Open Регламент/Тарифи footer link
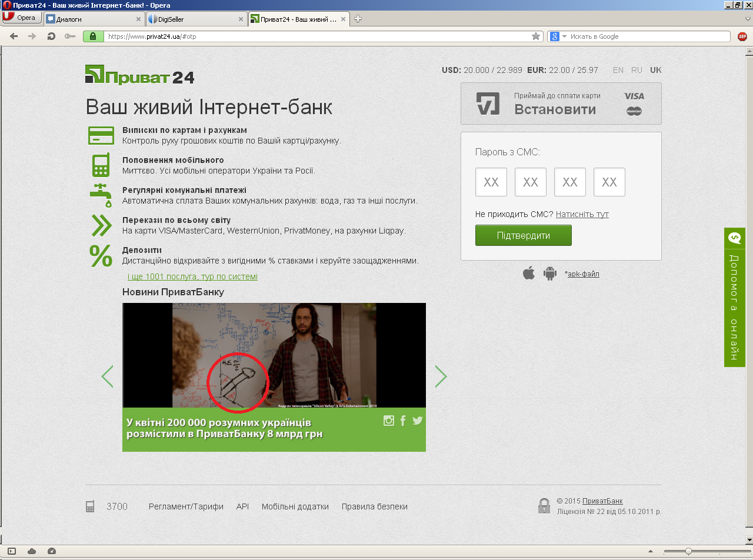Image resolution: width=753 pixels, height=560 pixels. (186, 506)
